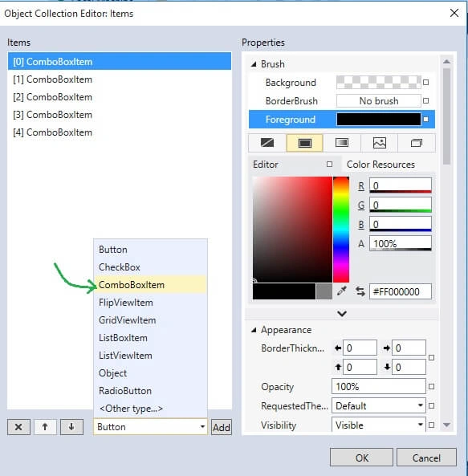This screenshot has height=476, width=468.
Task: Move item up with up arrow
Action: pyautogui.click(x=45, y=427)
